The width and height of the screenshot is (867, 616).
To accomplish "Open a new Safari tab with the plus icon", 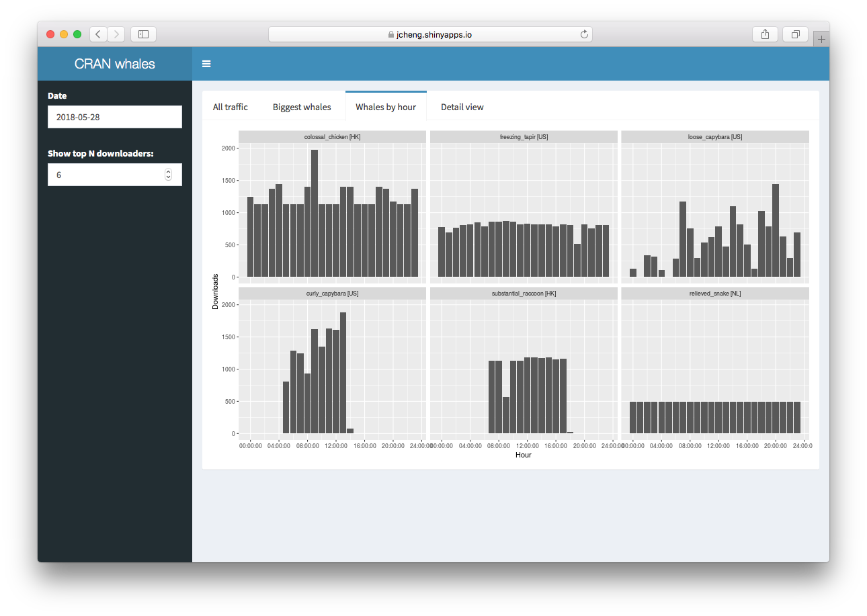I will (821, 38).
